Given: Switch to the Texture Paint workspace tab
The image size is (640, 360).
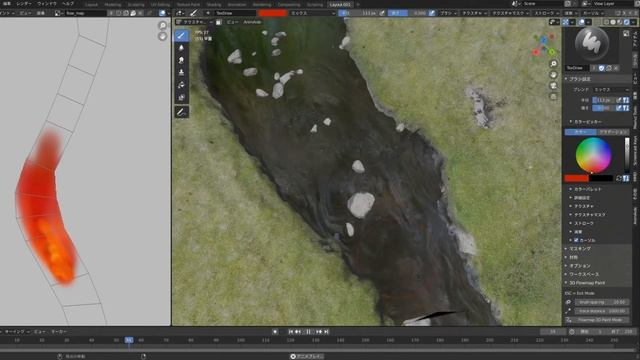Looking at the screenshot, I should click(x=188, y=4).
